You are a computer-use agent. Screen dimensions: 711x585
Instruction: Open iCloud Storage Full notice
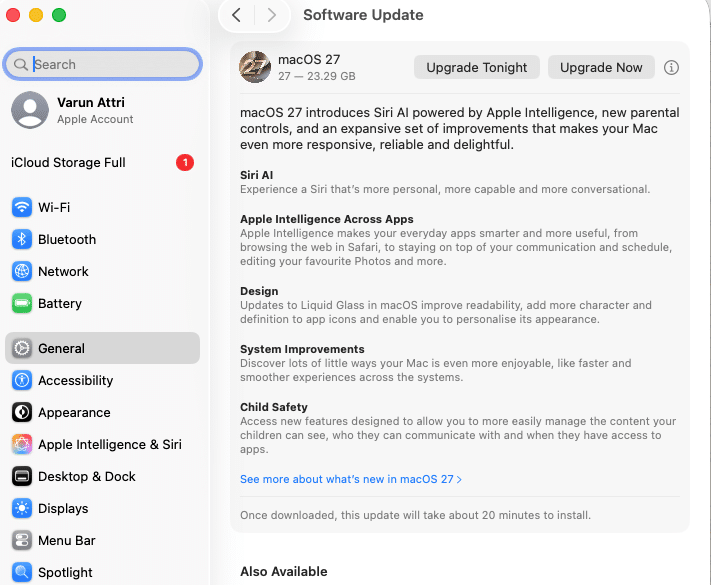[102, 162]
